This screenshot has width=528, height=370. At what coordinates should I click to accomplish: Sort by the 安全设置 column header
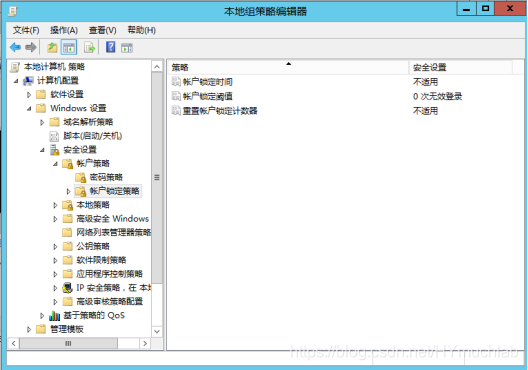coord(461,67)
